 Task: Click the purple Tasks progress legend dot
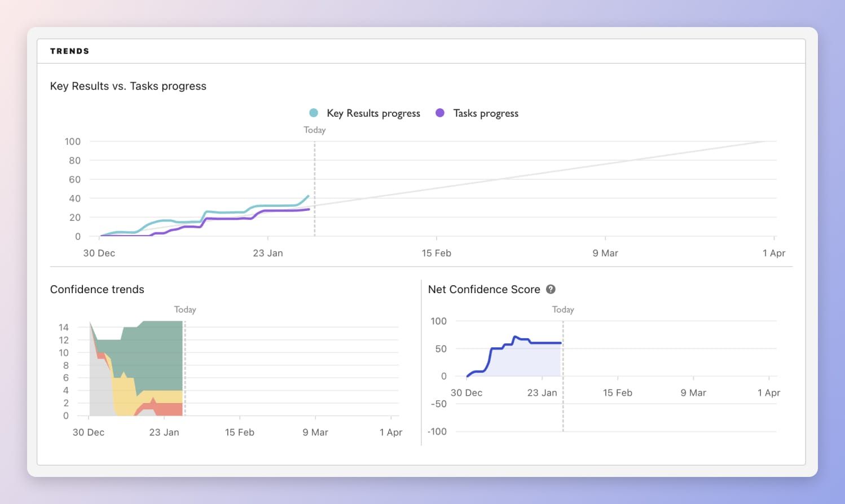click(x=441, y=113)
